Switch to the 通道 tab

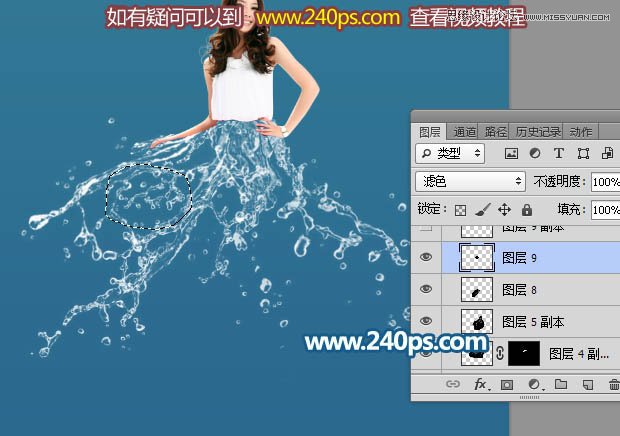[x=465, y=132]
